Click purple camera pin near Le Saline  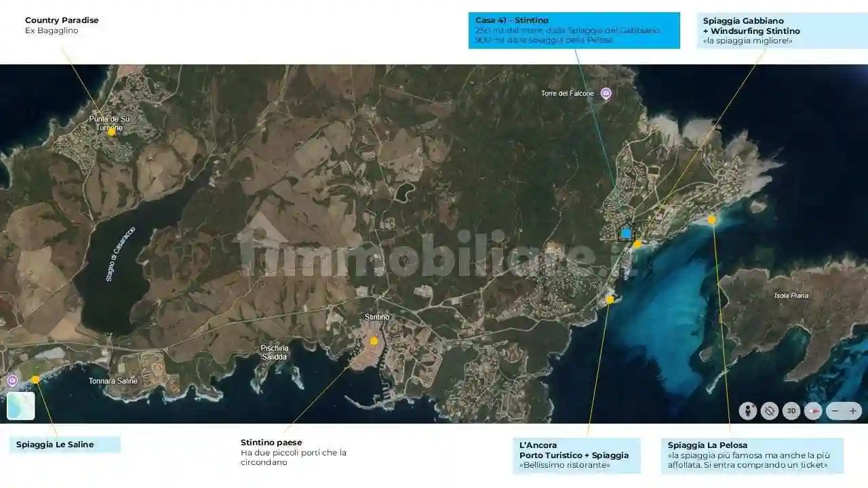[x=12, y=380]
